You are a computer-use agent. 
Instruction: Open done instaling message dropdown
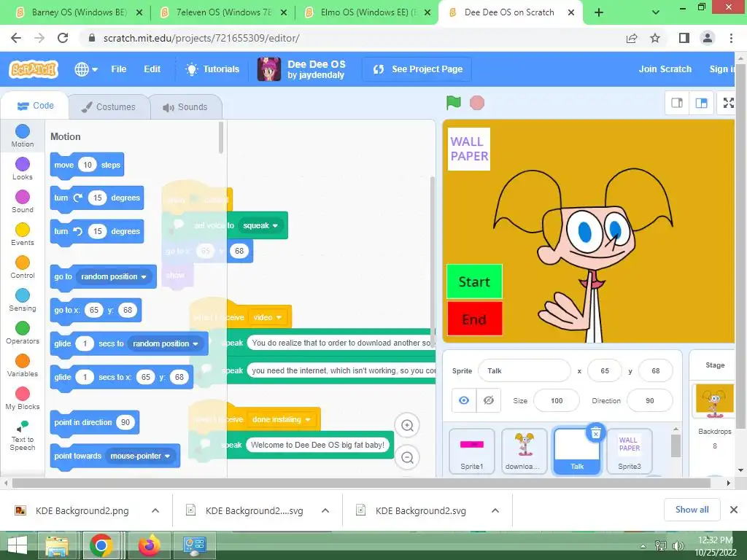[x=282, y=419]
